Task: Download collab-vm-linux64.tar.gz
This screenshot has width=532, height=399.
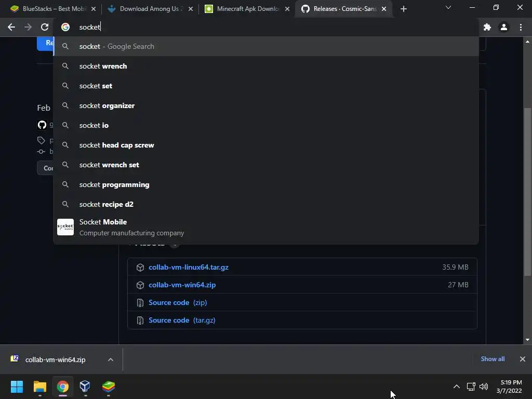Action: [188, 268]
